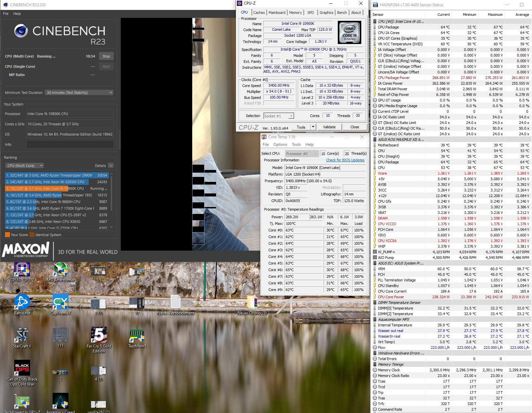Click the Maximum column header in HWiNFO
The height and width of the screenshot is (413, 532).
[491, 15]
